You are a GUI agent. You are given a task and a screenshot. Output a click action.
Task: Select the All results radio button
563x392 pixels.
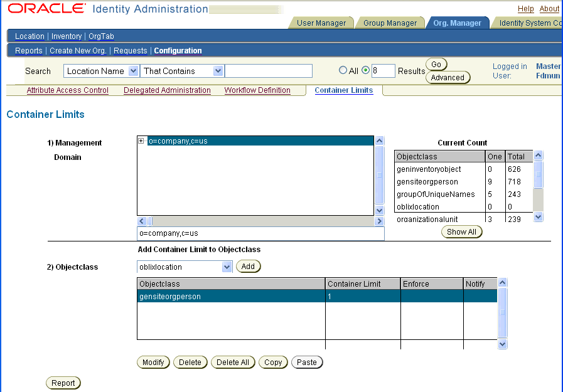[343, 70]
